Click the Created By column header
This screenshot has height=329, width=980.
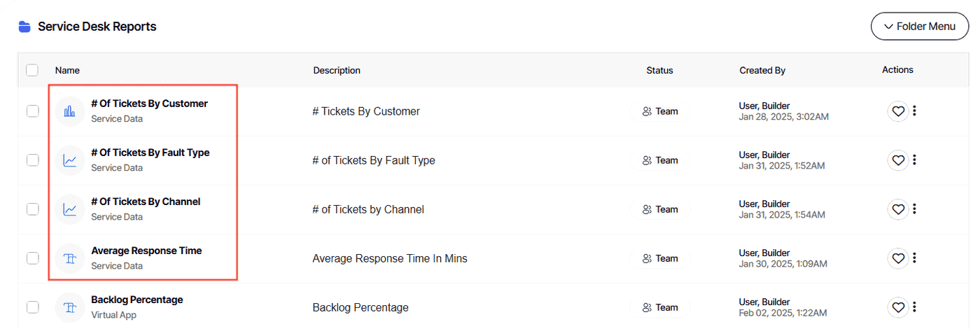click(x=762, y=70)
